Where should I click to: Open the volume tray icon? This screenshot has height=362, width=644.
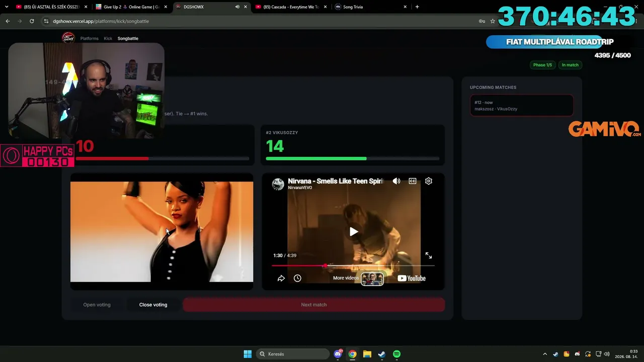(x=607, y=354)
